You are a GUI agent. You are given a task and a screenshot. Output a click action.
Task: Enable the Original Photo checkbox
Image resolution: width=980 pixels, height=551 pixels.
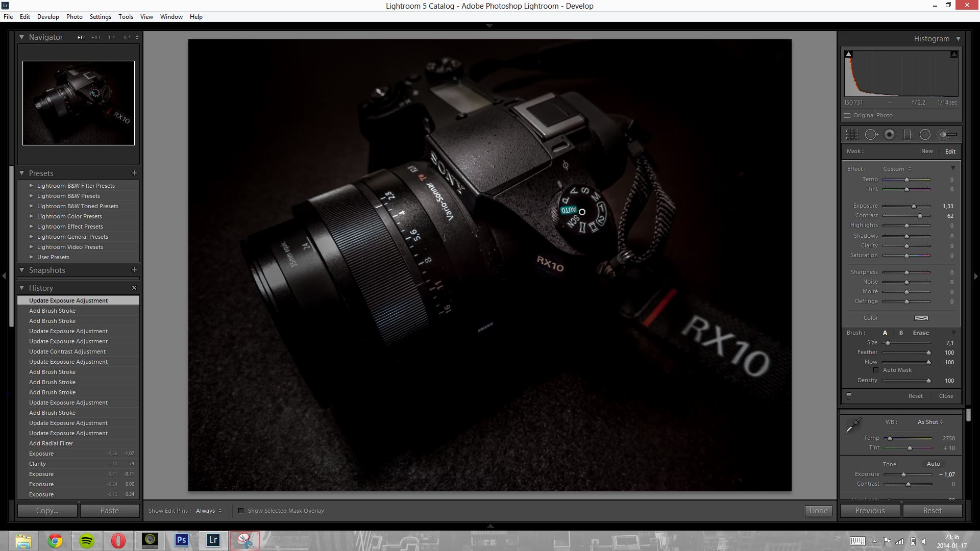tap(847, 115)
